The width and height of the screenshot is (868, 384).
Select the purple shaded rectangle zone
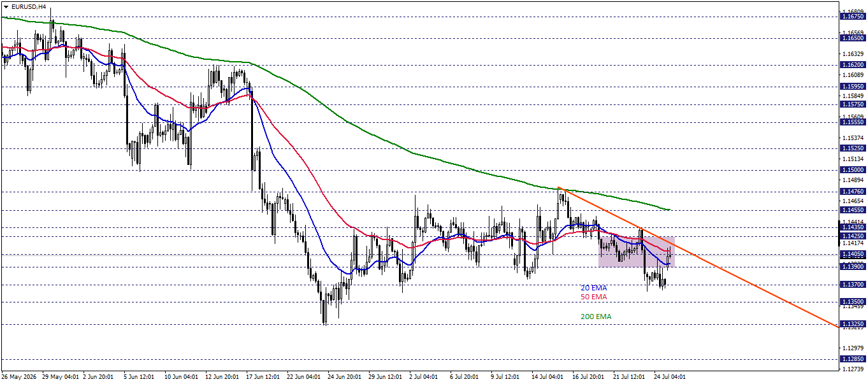[x=636, y=251]
